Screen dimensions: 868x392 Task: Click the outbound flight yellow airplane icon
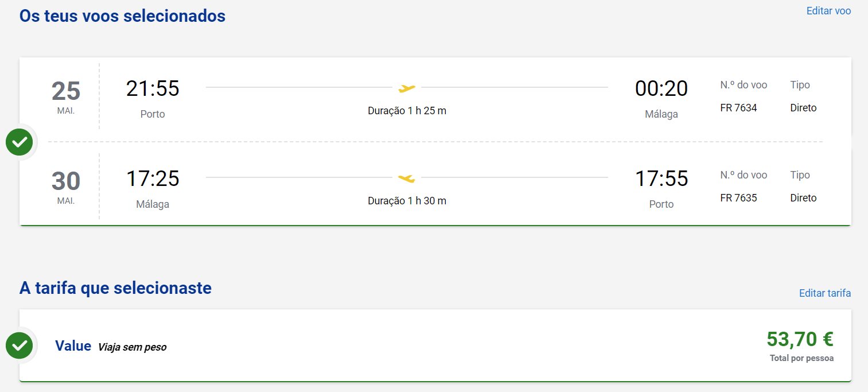coord(407,88)
